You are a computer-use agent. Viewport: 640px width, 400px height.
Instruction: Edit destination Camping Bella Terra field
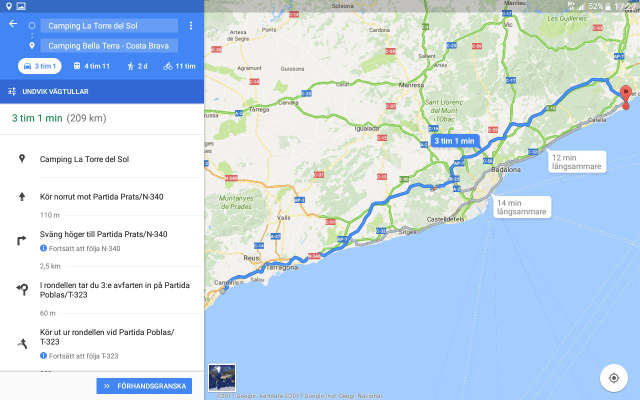click(108, 45)
